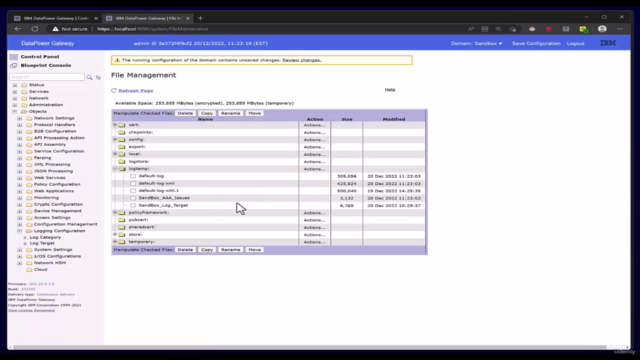
Task: Expand the Crypto Configuration tree node
Action: coord(20,204)
